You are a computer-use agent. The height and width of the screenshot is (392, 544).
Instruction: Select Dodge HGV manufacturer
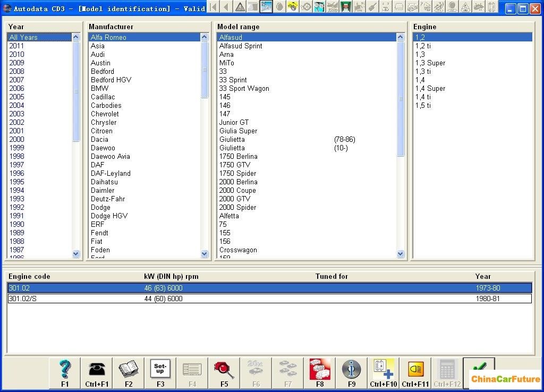[x=144, y=216]
